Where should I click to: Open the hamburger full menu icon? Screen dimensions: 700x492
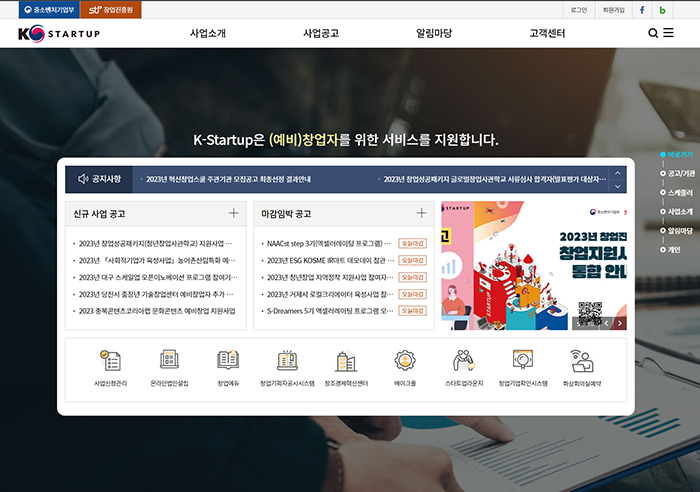coord(668,33)
